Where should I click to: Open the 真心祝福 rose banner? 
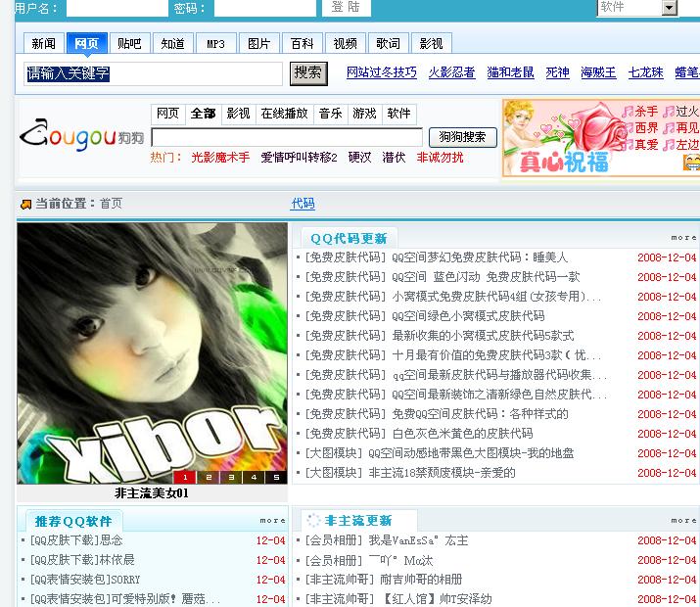click(558, 138)
